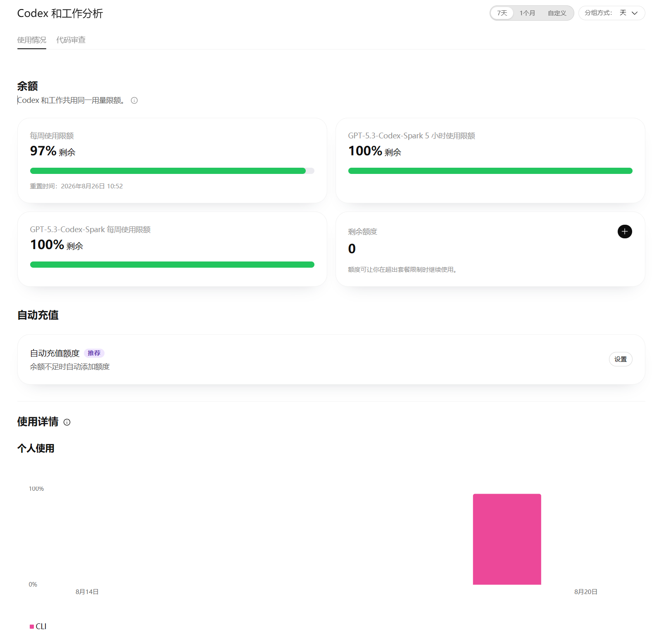Click the 自动充值额度 title text
659x644 pixels.
[x=55, y=353]
